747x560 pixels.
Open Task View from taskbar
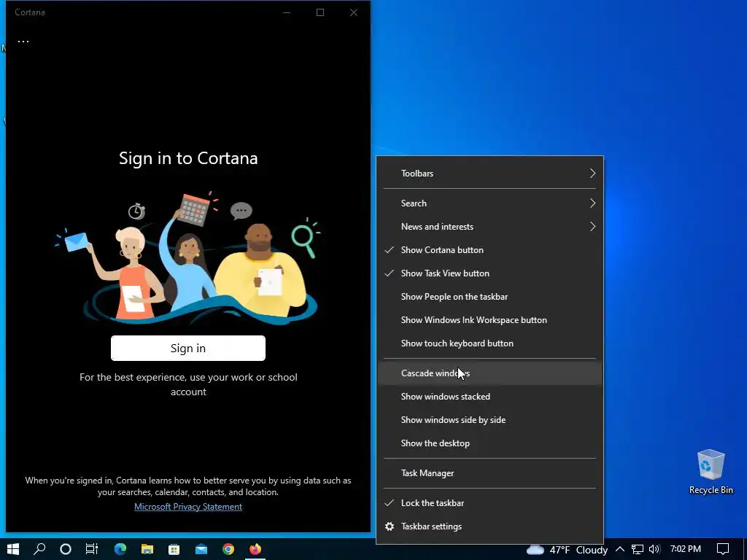[92, 549]
